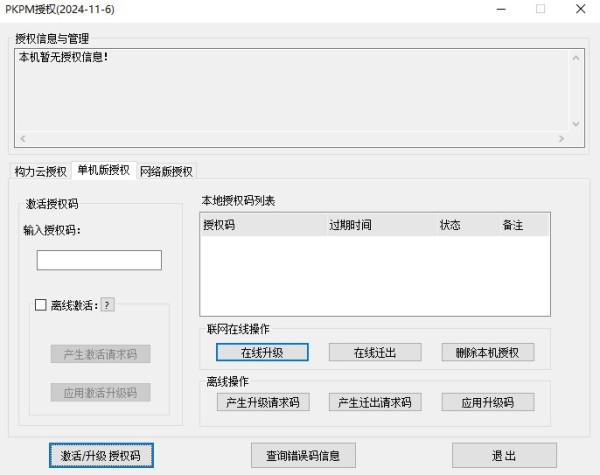Viewport: 600px width, 475px height.
Task: Open 查询错误码信息 dialog button
Action: (303, 455)
